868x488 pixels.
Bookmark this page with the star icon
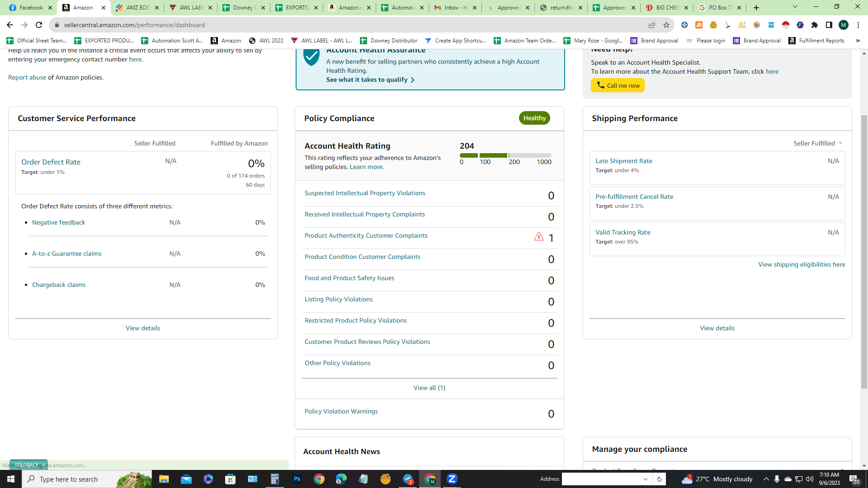click(x=666, y=25)
